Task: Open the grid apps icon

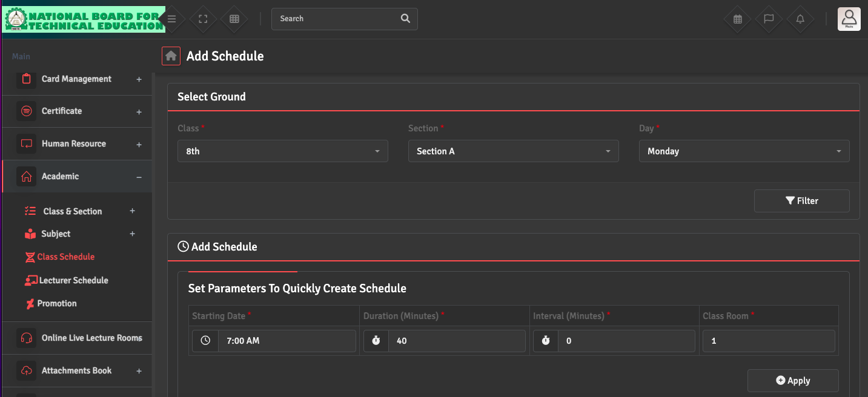Action: tap(234, 19)
